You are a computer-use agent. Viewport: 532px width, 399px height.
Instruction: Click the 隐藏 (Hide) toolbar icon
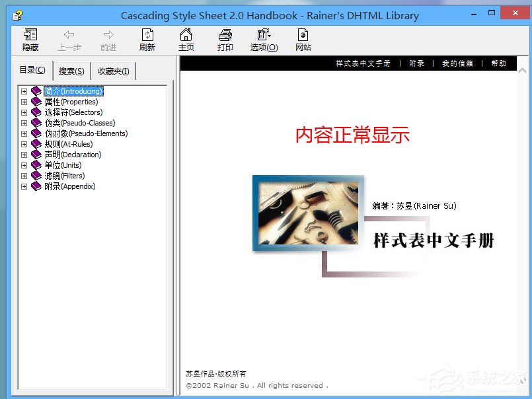pos(30,40)
